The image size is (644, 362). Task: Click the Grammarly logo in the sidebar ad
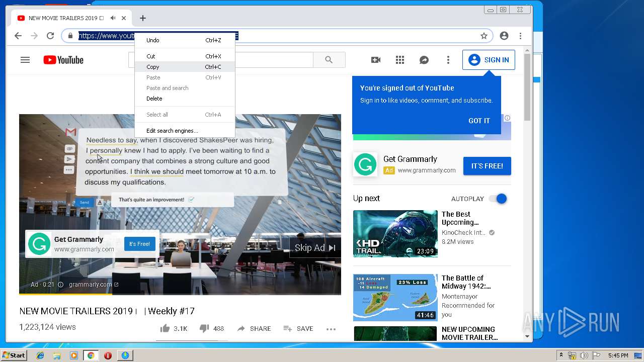(x=365, y=164)
